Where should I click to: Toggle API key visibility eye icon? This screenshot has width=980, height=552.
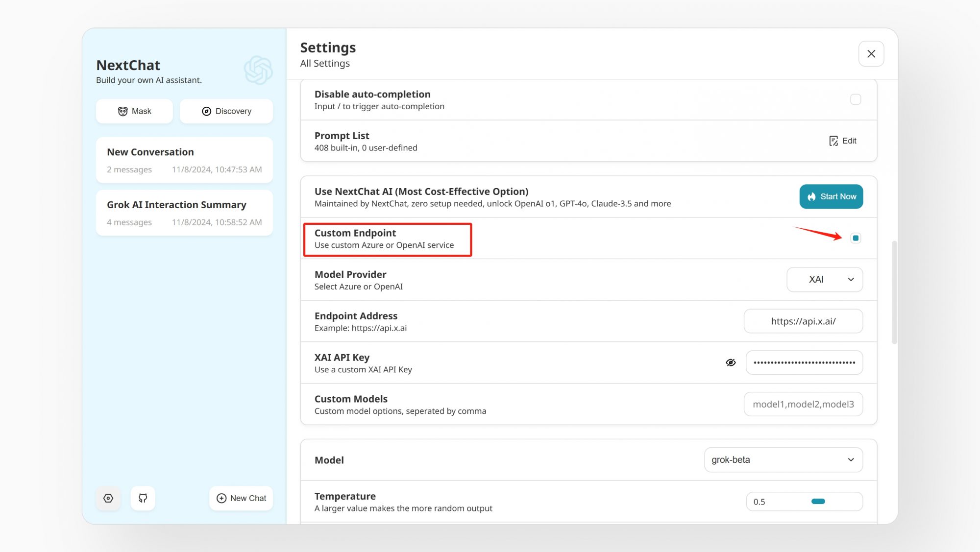[731, 362]
